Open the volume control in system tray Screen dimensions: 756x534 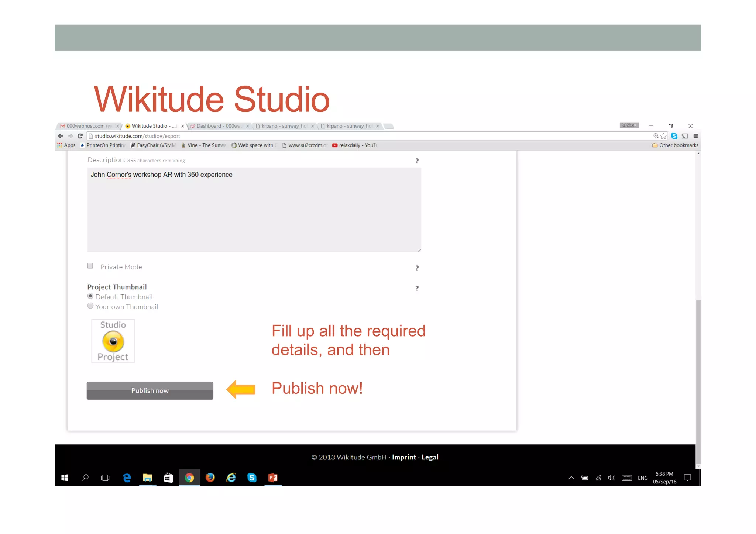pos(611,478)
